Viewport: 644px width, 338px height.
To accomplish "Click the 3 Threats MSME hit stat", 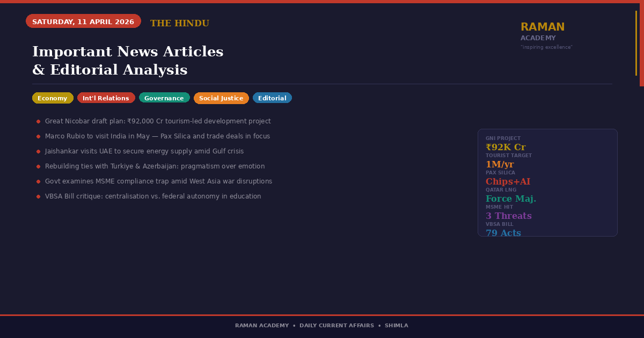I will 509,216.
